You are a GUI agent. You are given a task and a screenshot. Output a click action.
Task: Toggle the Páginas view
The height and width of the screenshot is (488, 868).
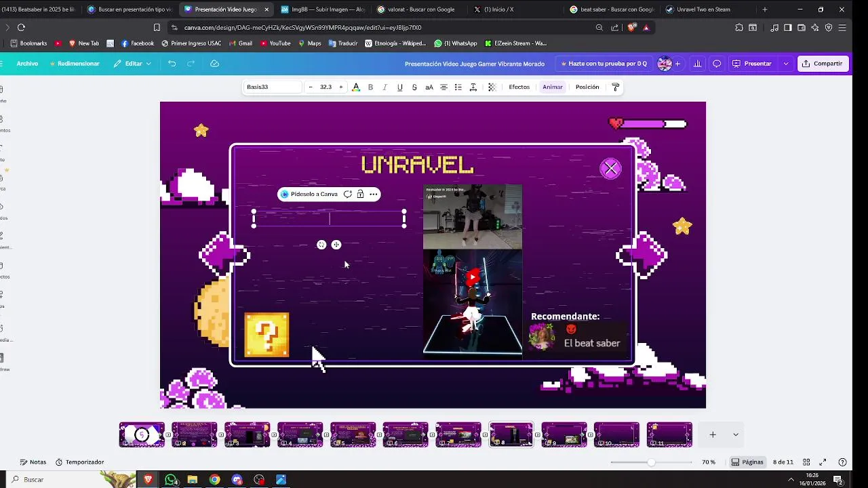tap(747, 462)
